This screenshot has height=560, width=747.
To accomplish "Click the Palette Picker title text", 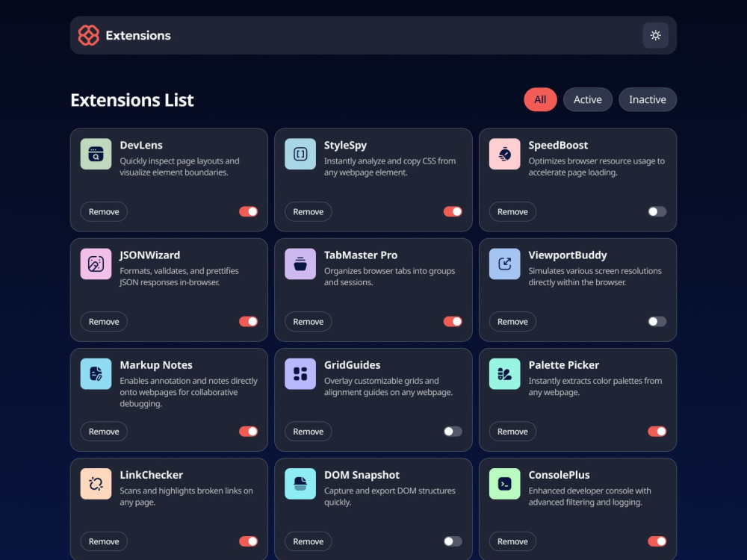I will coord(563,365).
